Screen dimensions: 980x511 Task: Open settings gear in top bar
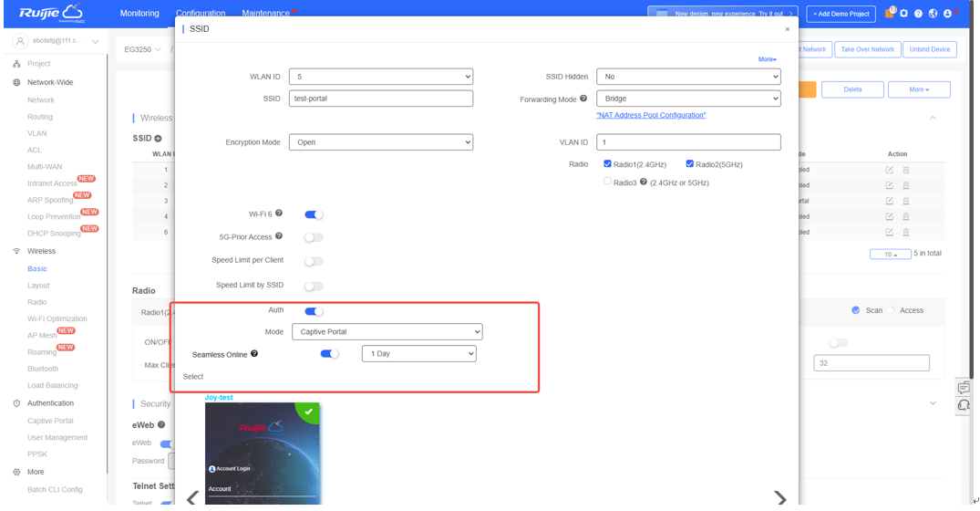903,13
